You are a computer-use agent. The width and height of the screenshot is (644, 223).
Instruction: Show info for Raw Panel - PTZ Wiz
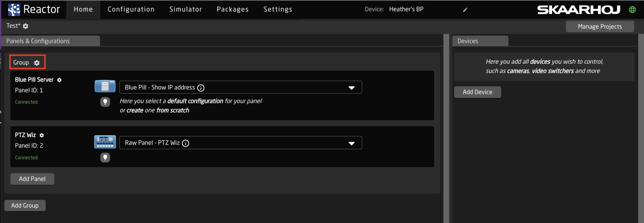tap(186, 143)
